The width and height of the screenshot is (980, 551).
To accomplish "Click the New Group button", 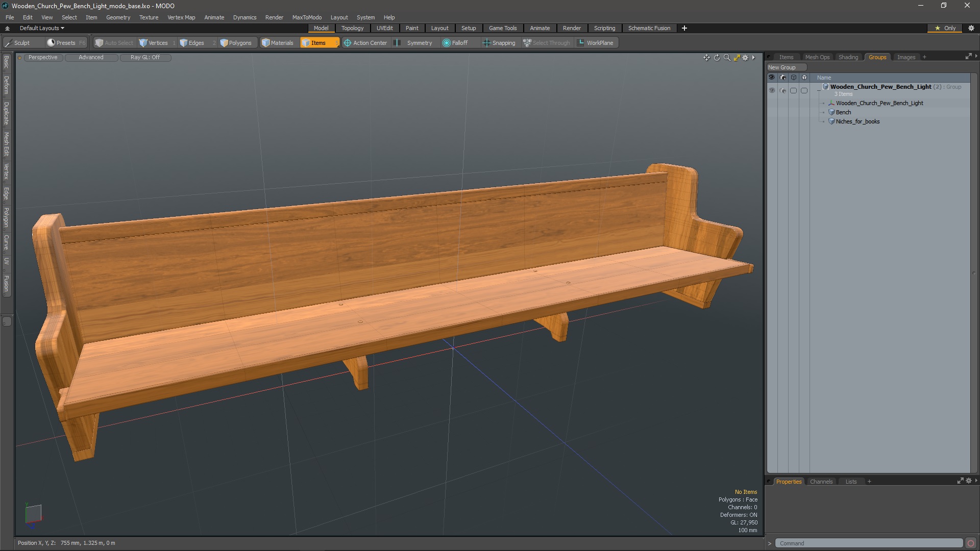I will click(x=783, y=67).
